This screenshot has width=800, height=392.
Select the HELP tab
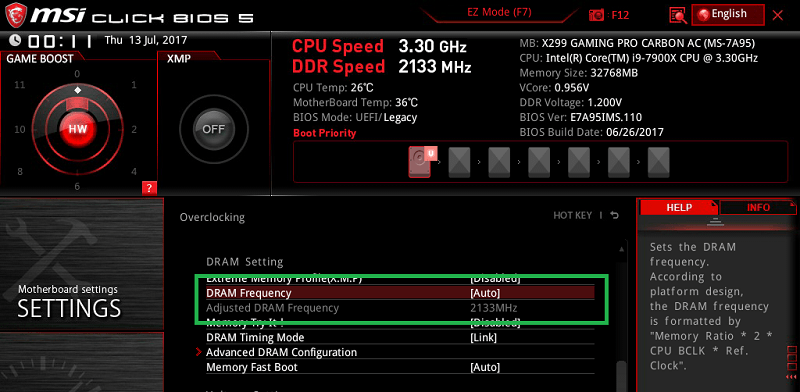[x=679, y=207]
